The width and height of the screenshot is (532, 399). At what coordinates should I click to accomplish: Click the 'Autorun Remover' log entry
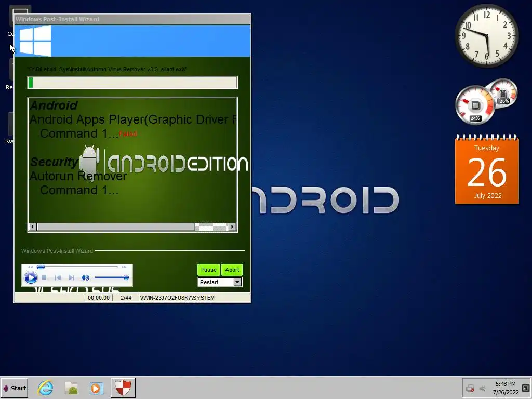point(78,176)
